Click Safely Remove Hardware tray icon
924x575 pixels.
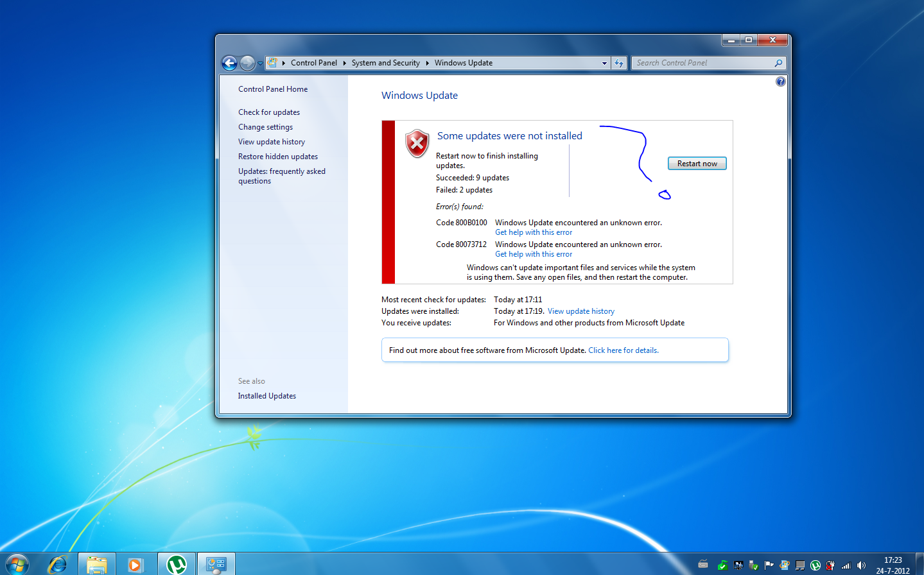click(x=754, y=565)
